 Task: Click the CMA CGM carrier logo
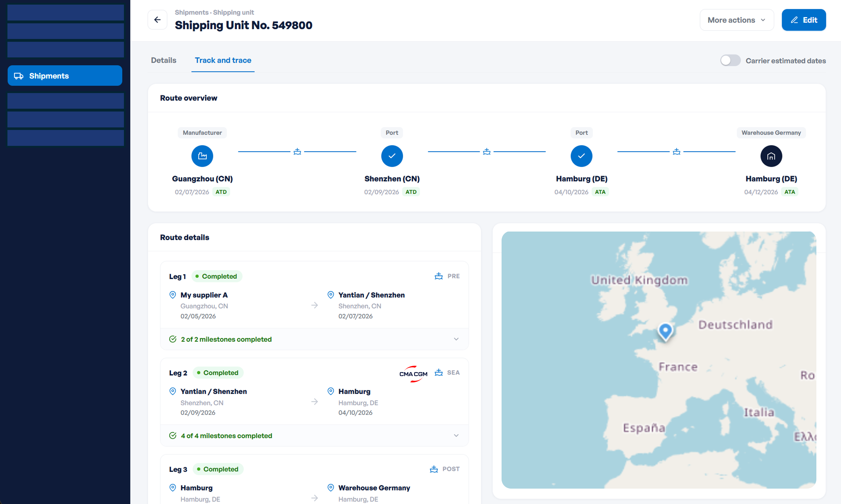tap(413, 374)
